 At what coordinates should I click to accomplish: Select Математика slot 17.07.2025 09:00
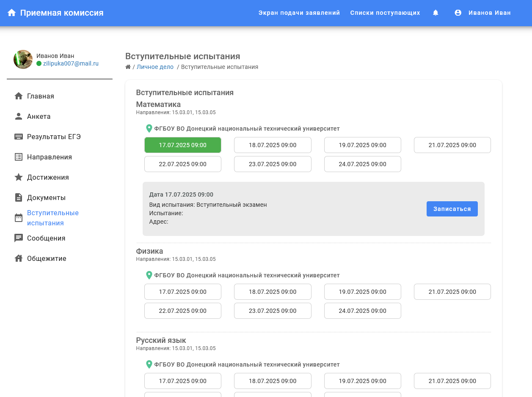pyautogui.click(x=183, y=145)
